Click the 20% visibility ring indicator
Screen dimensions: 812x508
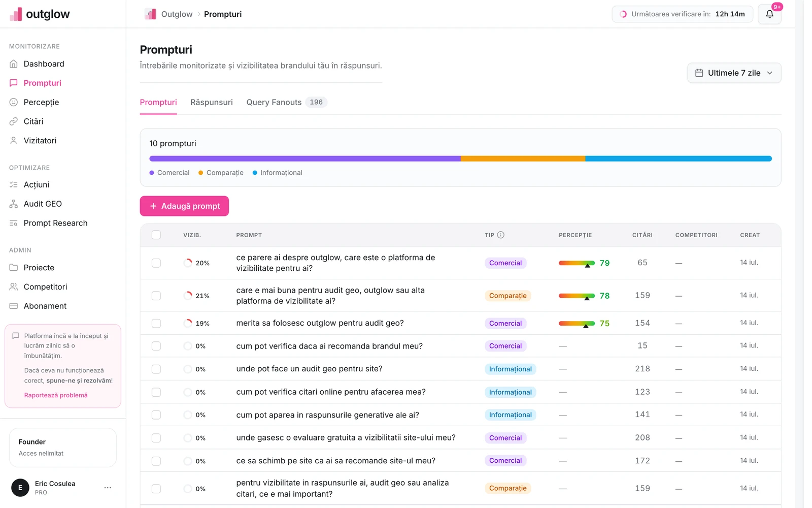(188, 263)
